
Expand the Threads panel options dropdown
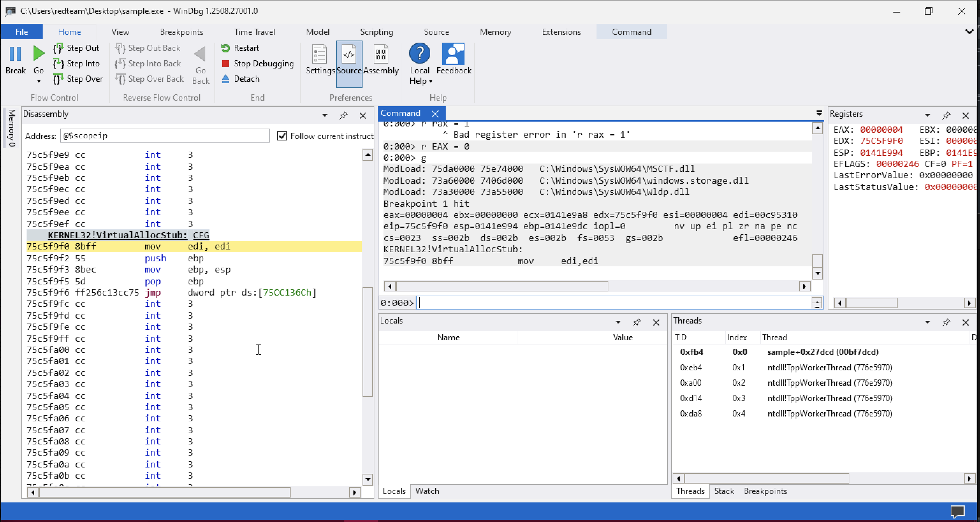(928, 322)
